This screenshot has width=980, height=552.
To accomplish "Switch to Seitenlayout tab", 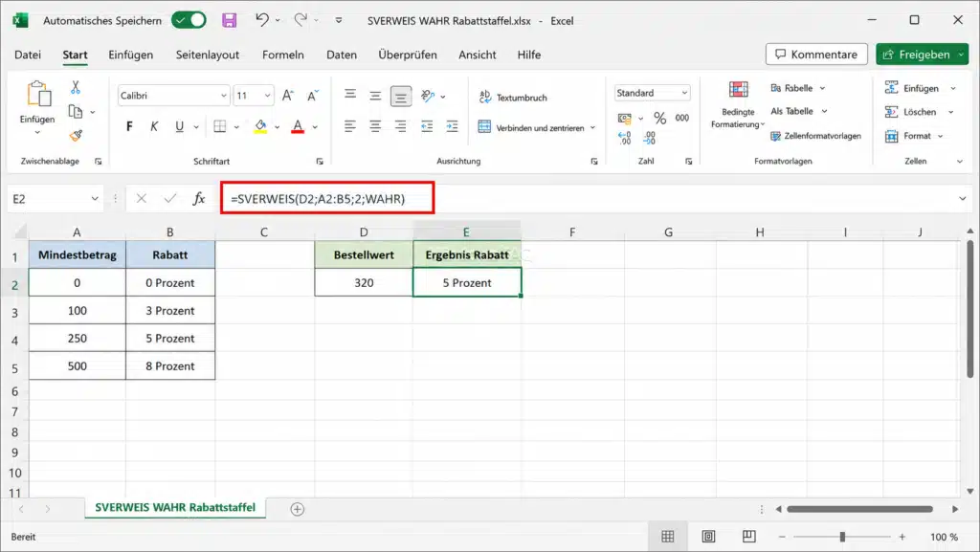I will coord(208,55).
